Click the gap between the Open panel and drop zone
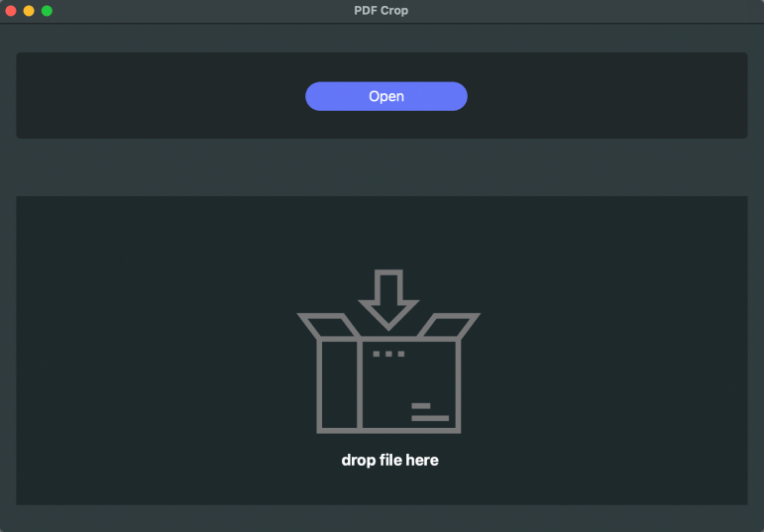 [x=382, y=166]
